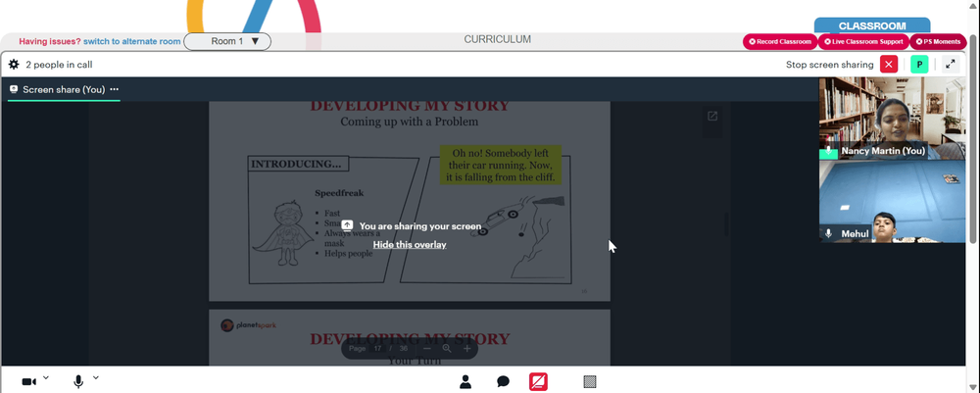The height and width of the screenshot is (393, 980).
Task: Click Hide this overlay link
Action: coord(410,244)
